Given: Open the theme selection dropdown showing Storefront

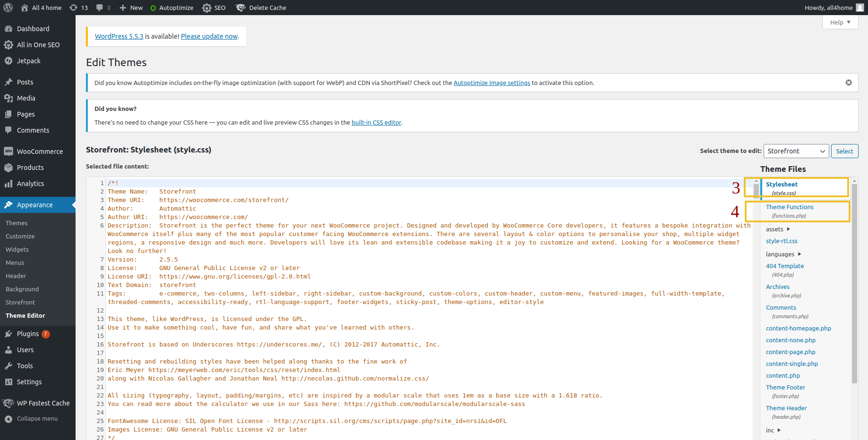Looking at the screenshot, I should point(796,151).
